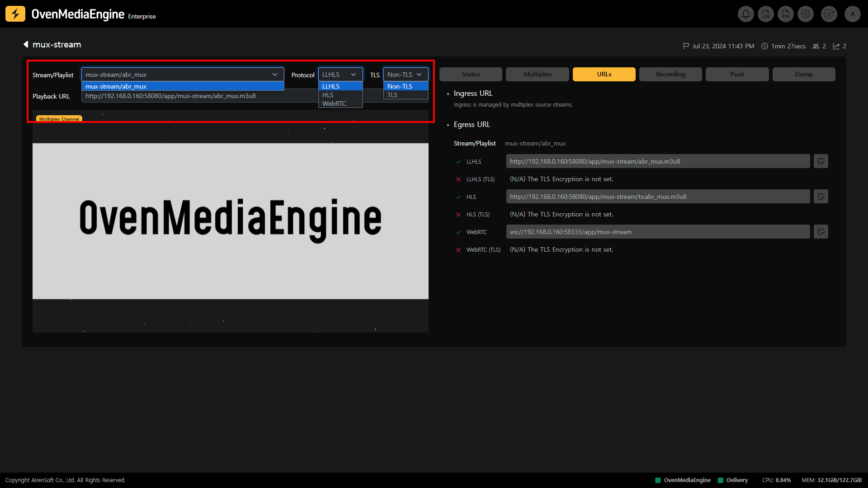Open the Dump tab
The image size is (868, 488).
pos(803,74)
